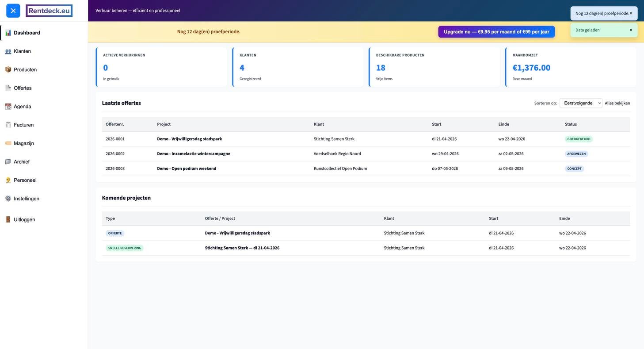This screenshot has height=349, width=644.
Task: Dismiss the 'Data geladen' notification
Action: pyautogui.click(x=631, y=30)
